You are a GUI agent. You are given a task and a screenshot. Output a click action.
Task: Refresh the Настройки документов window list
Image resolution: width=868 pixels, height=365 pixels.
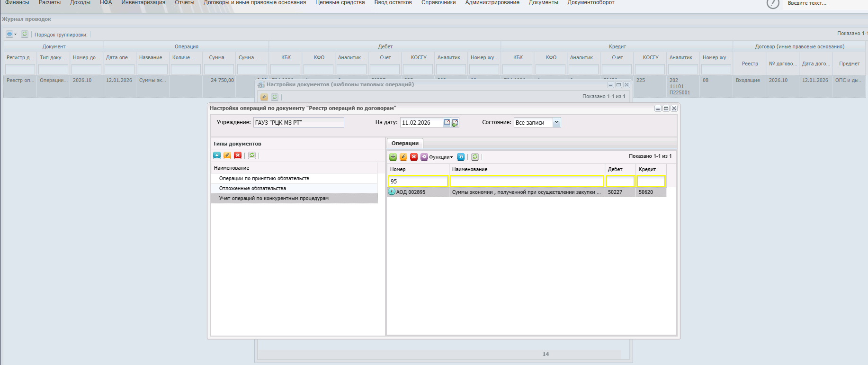click(275, 97)
